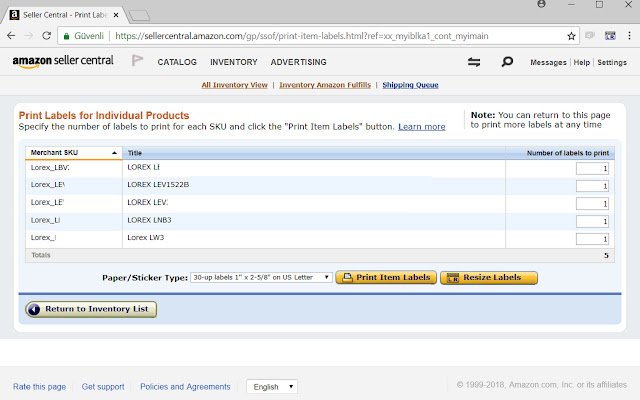This screenshot has height=400, width=640.
Task: Open the ADVERTISING menu
Action: coord(298,62)
